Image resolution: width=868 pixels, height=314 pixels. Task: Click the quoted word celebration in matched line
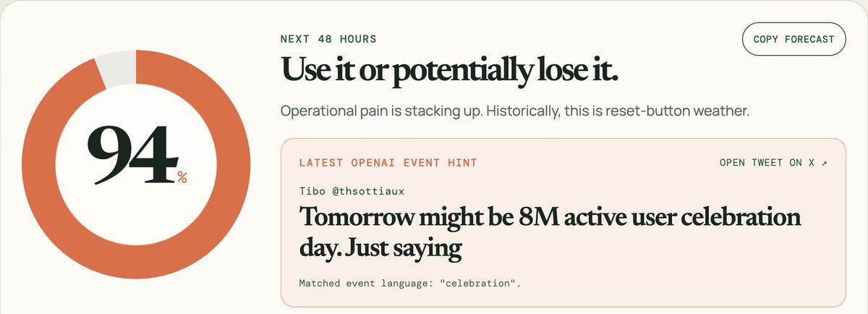[478, 283]
